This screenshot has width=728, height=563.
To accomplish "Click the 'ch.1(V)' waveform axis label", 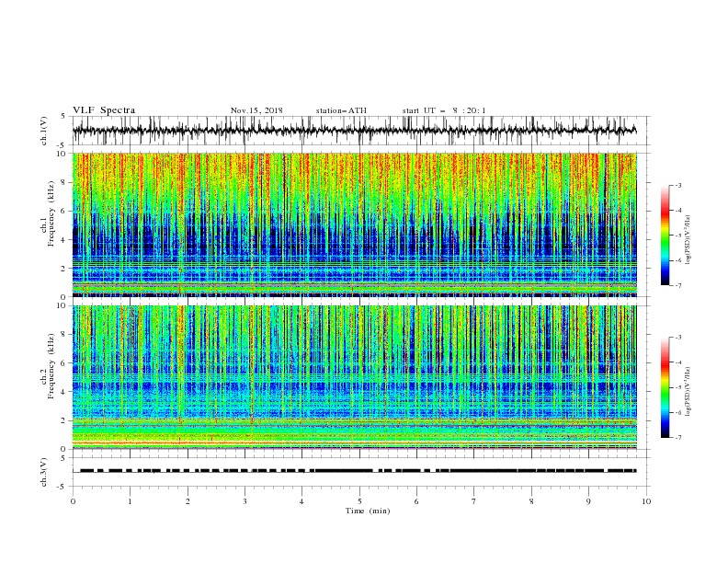I will [x=44, y=131].
